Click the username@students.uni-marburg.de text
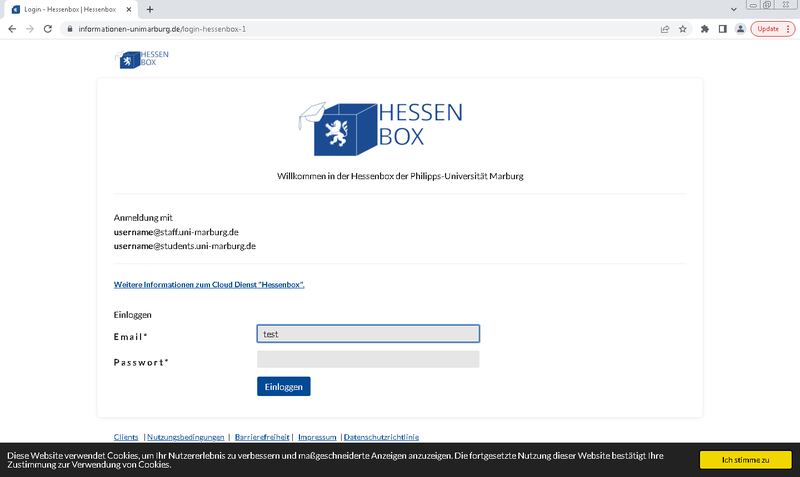 [185, 246]
